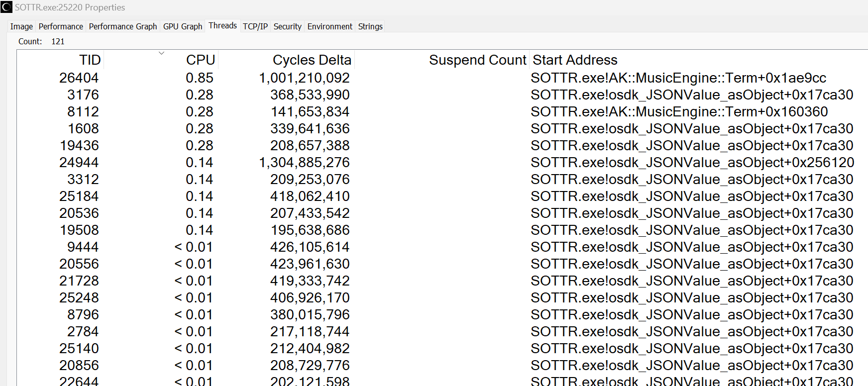Sort threads by TID column header
This screenshot has height=386, width=868.
pos(60,60)
